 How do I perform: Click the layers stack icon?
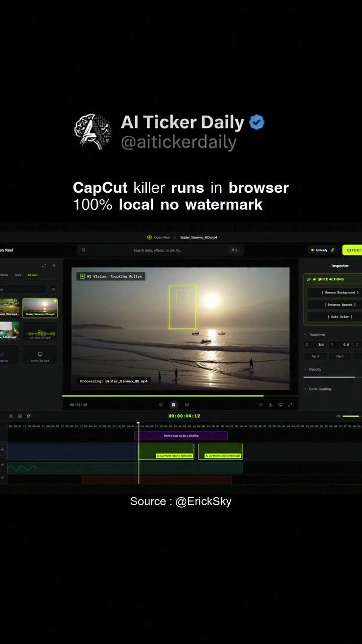coord(20,416)
